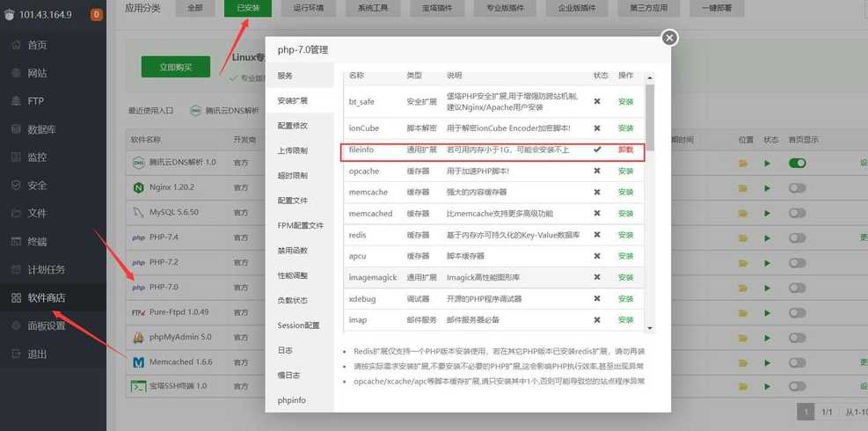
Task: Open phpinfo in the php-7.0 dialog menu
Action: coord(300,400)
